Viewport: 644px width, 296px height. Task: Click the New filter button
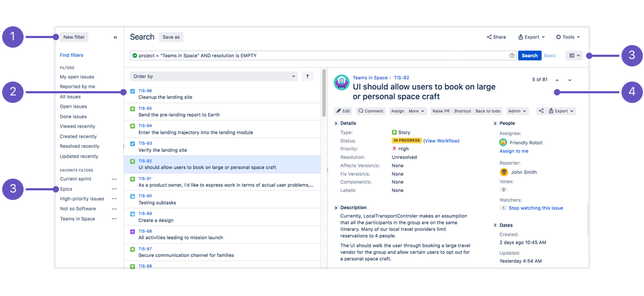tap(74, 37)
